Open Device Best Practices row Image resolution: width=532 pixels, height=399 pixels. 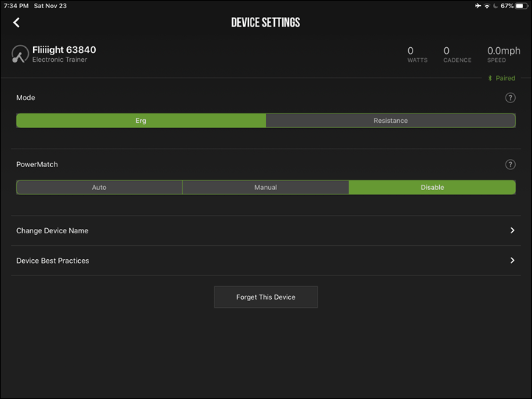(266, 261)
